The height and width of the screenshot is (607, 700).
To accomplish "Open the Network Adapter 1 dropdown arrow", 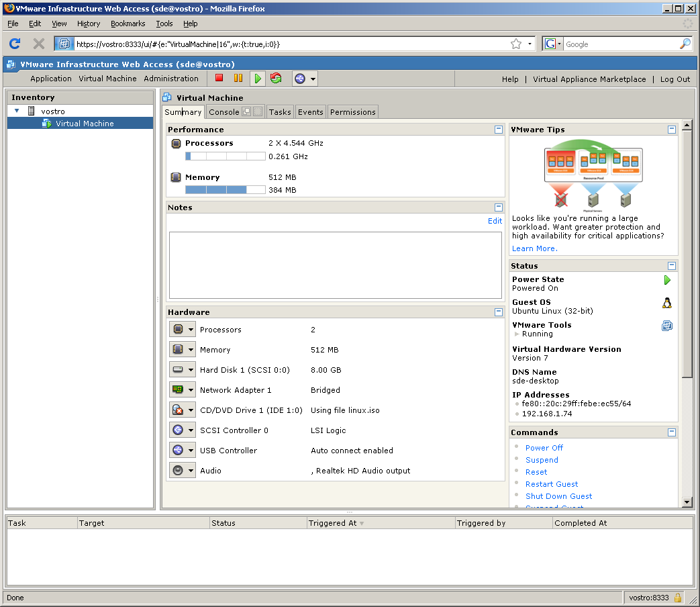I will 191,390.
